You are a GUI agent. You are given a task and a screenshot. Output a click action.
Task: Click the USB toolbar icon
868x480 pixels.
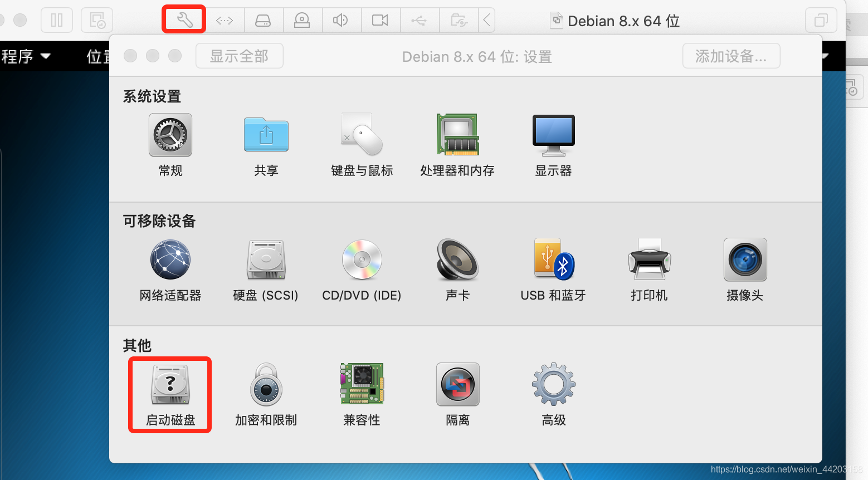pos(419,21)
